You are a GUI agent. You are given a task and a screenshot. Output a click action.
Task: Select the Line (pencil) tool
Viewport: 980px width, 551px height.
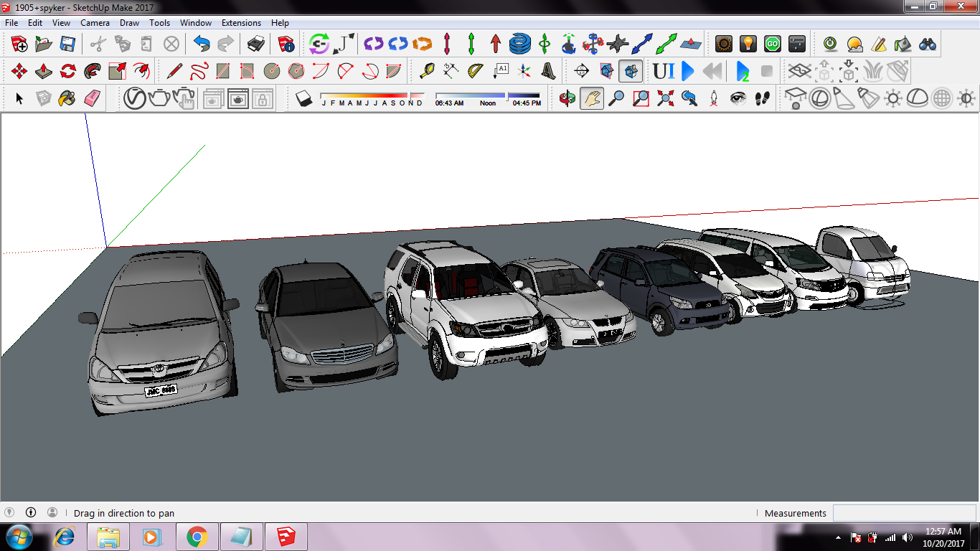173,70
